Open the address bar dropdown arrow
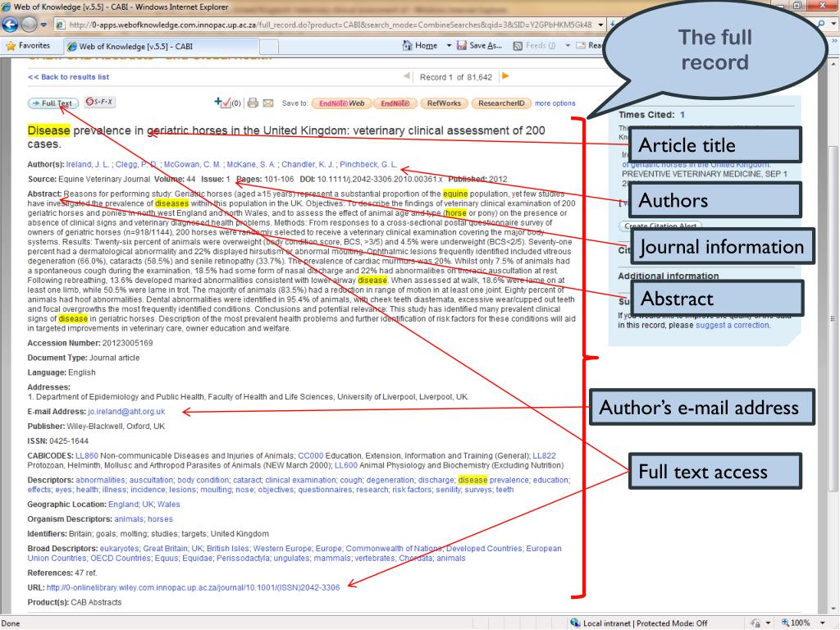Viewport: 840px width, 630px height. click(x=600, y=25)
